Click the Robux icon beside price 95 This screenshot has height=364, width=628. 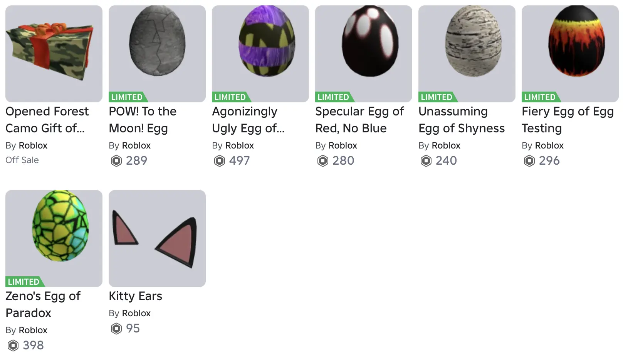pyautogui.click(x=116, y=328)
